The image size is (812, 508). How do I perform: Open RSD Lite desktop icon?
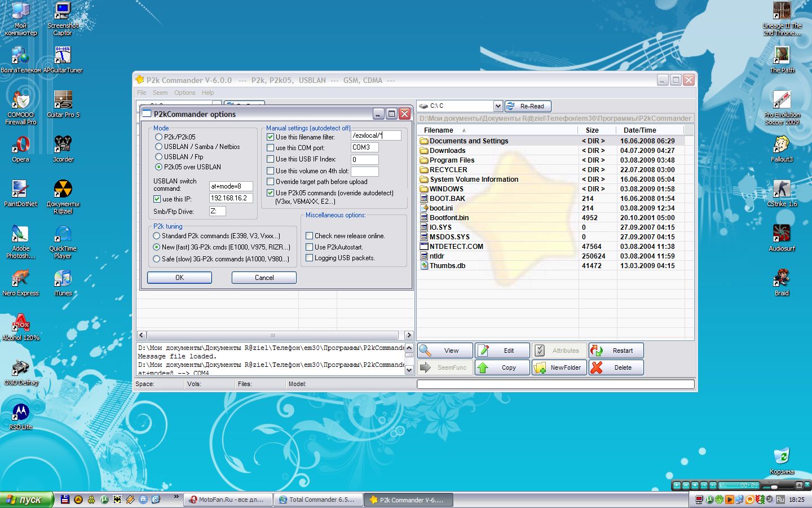(x=21, y=417)
